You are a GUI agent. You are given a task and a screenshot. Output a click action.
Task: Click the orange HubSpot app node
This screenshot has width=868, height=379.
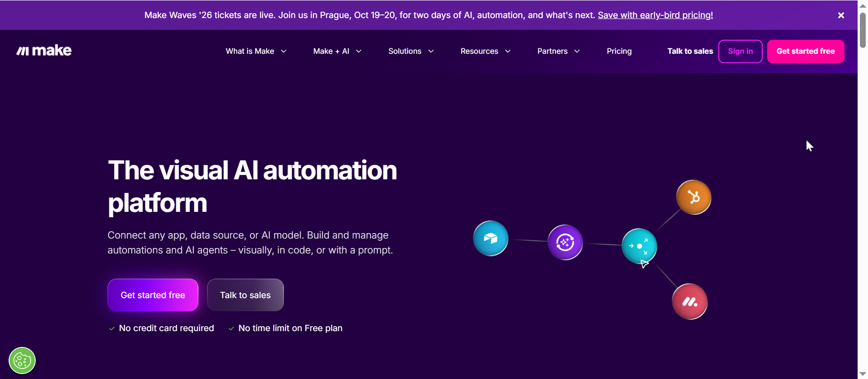click(x=693, y=197)
